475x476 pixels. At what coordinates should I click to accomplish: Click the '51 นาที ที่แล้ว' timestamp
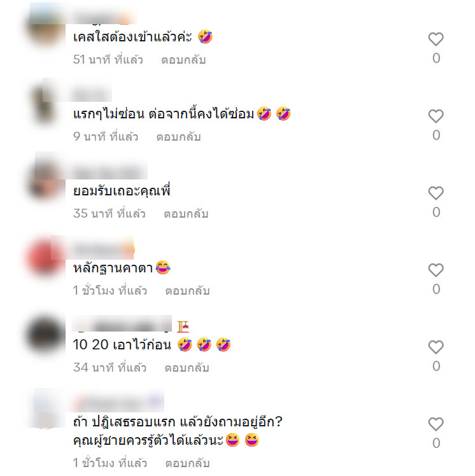[x=108, y=60]
